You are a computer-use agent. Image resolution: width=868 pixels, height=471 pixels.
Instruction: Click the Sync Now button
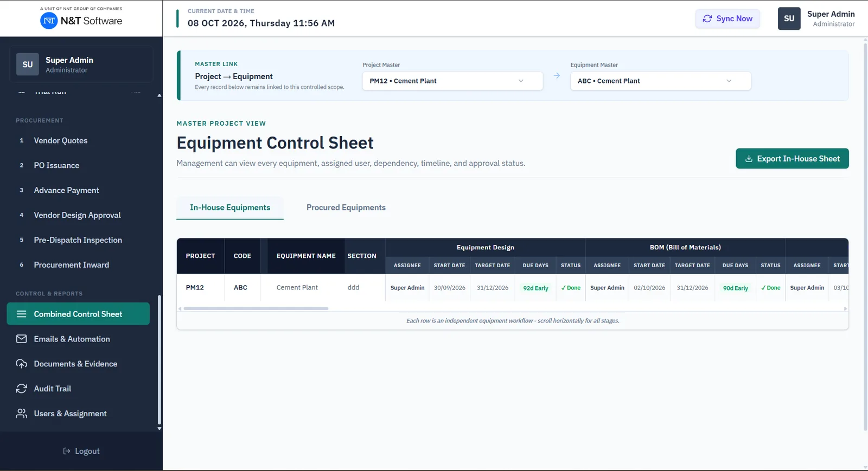727,18
